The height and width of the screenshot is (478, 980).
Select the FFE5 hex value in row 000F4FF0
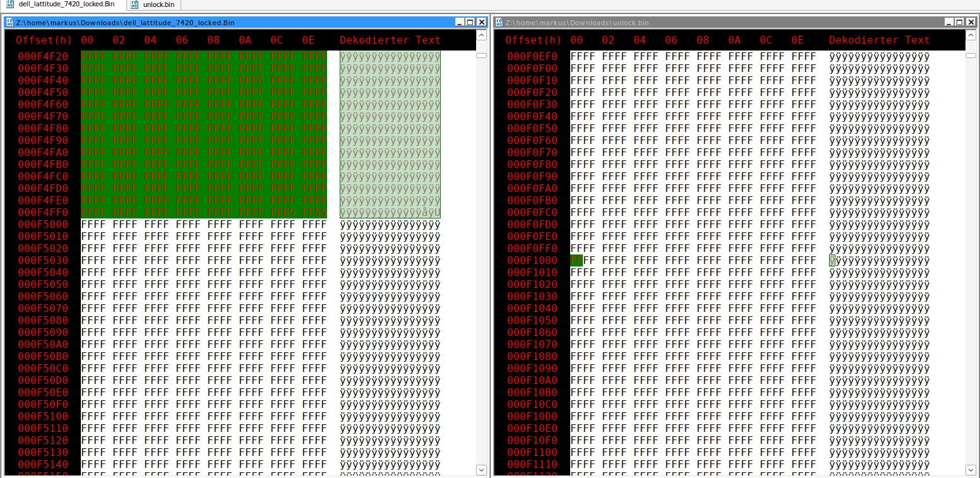click(x=283, y=213)
